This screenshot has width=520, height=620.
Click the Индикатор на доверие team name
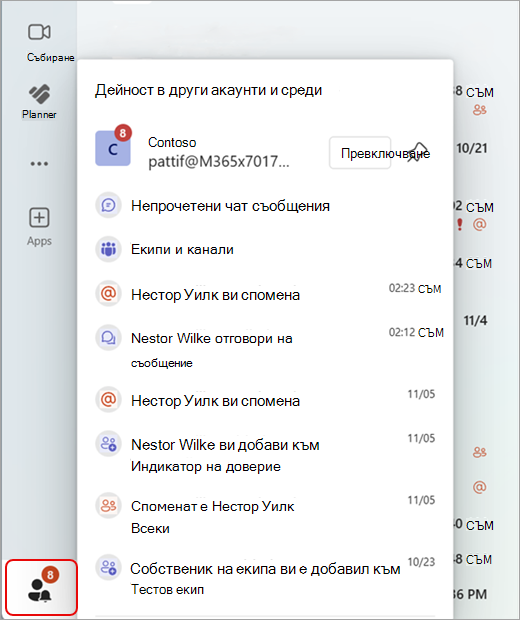pyautogui.click(x=206, y=467)
